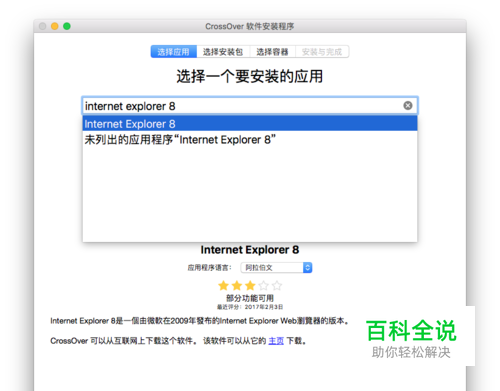Switch to the 选择应用 tab
Screen dimensions: 500x391
(174, 52)
